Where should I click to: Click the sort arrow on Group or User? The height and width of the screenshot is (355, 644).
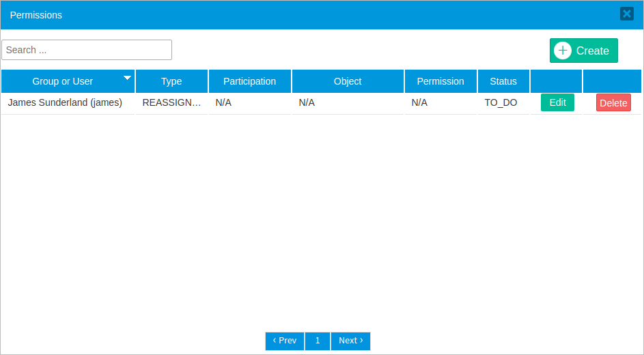click(127, 78)
